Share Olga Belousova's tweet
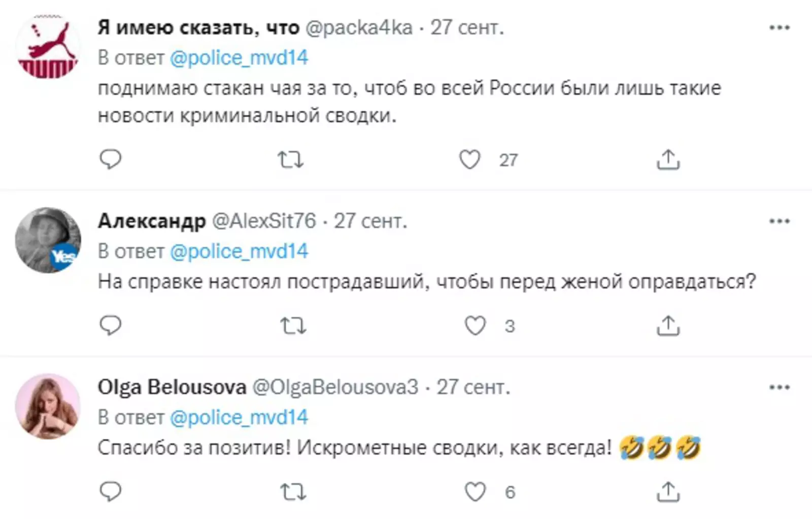 pos(668,492)
